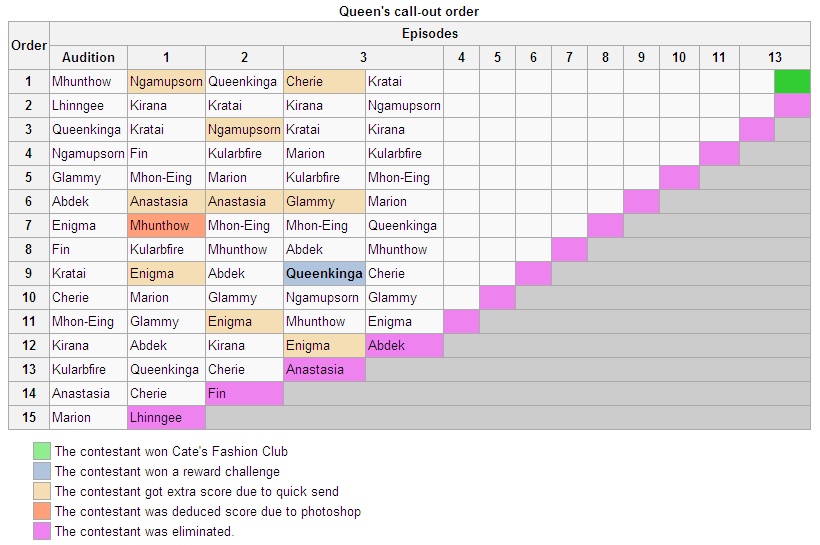Viewport: 820px width, 545px height.
Task: Click Marion in the Audition column
Action: [x=71, y=417]
